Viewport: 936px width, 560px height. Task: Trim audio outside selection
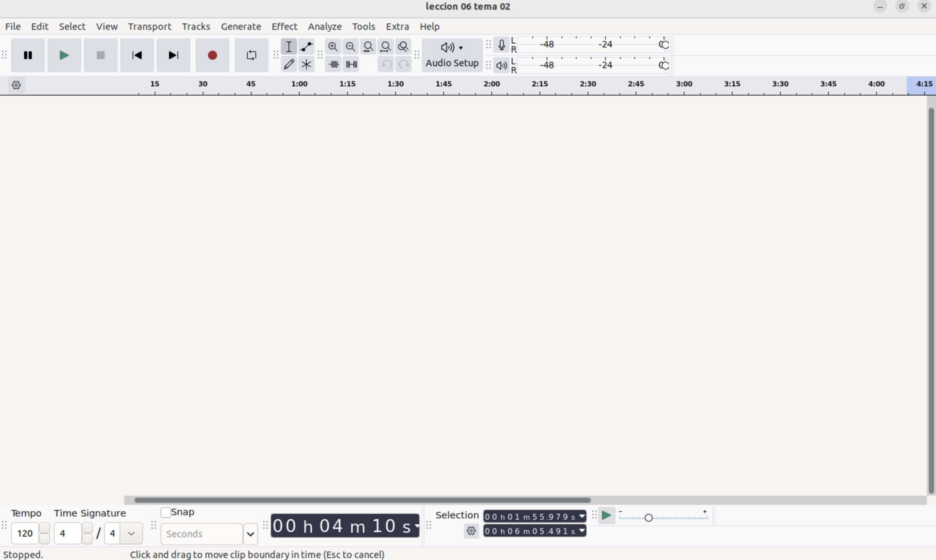[x=333, y=64]
